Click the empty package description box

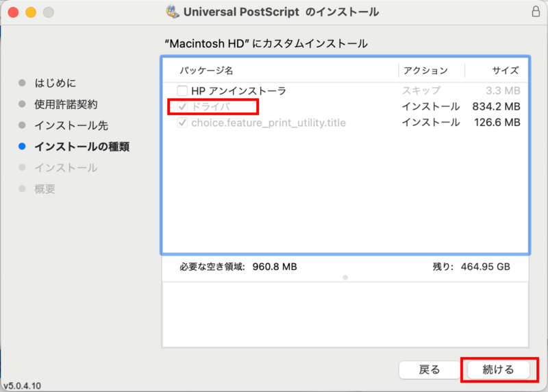coord(345,315)
